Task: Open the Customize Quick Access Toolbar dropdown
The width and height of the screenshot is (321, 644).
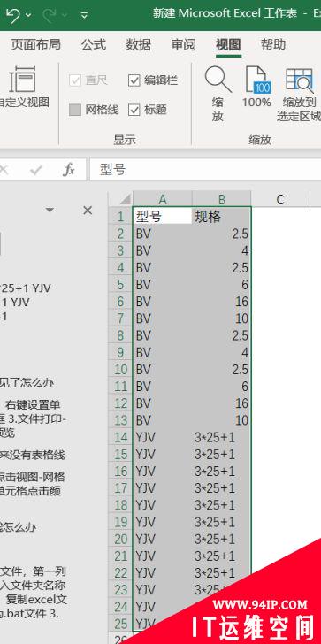Action: click(x=84, y=15)
